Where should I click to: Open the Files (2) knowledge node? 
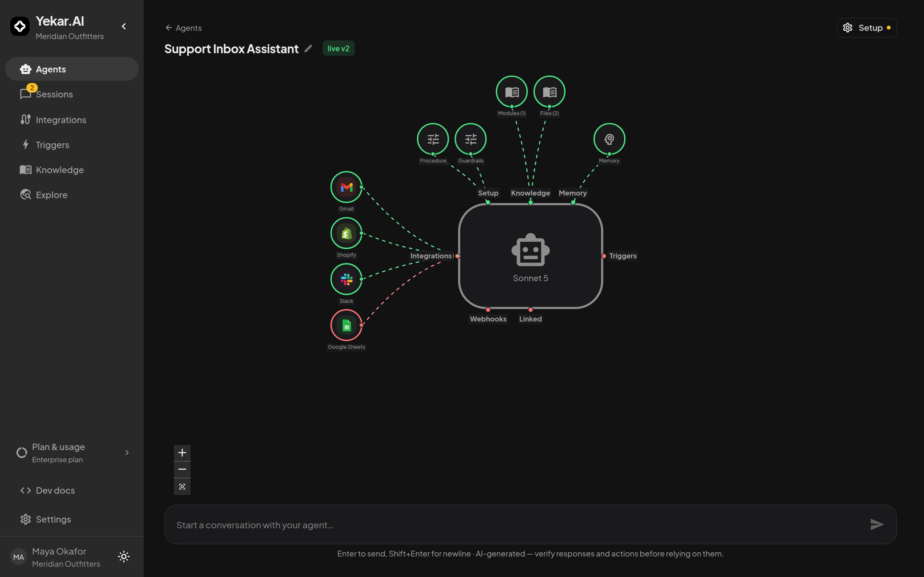click(x=550, y=92)
